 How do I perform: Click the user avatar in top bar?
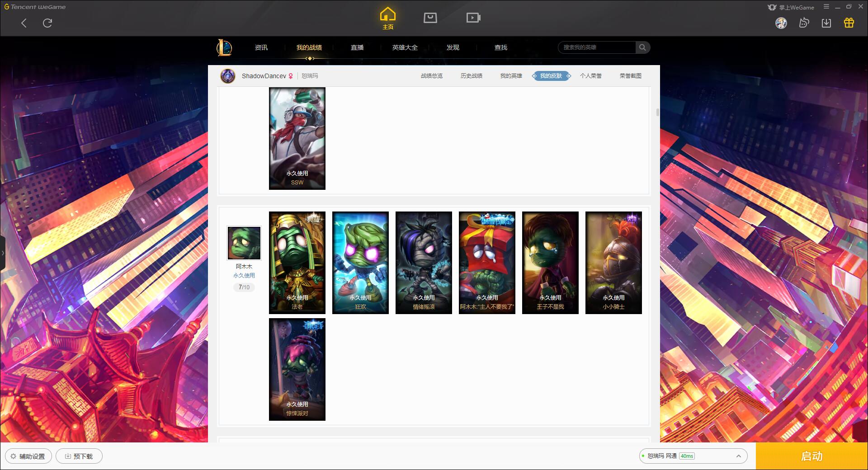tap(781, 23)
